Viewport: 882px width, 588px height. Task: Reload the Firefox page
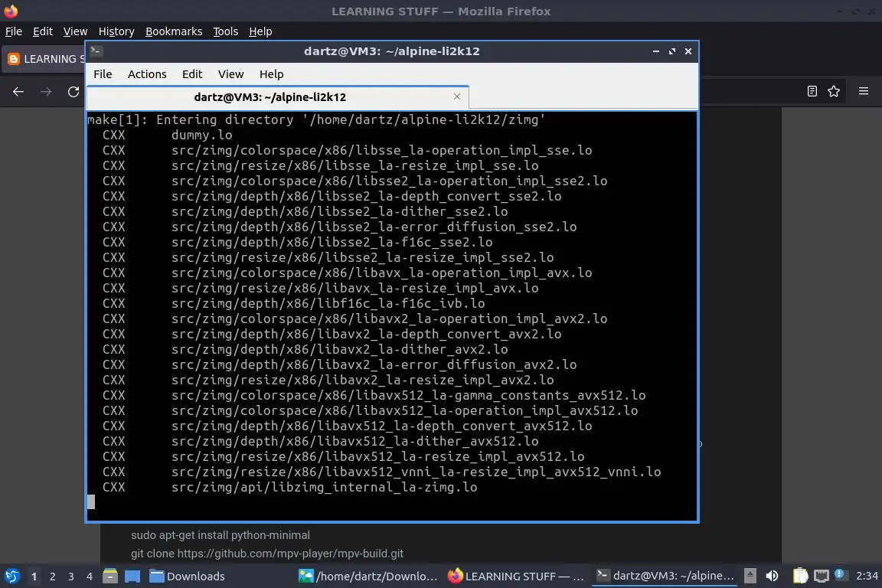[x=73, y=92]
